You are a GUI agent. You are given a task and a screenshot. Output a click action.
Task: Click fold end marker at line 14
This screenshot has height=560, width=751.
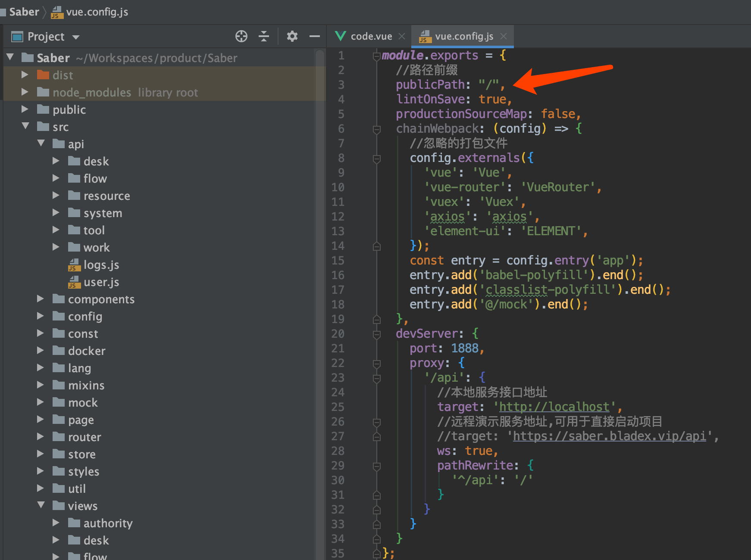(376, 246)
